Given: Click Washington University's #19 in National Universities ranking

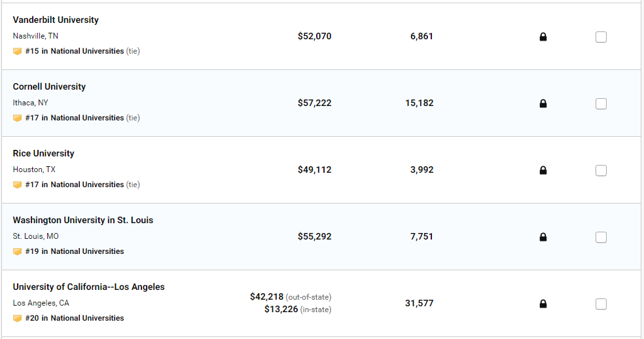Looking at the screenshot, I should pos(74,251).
